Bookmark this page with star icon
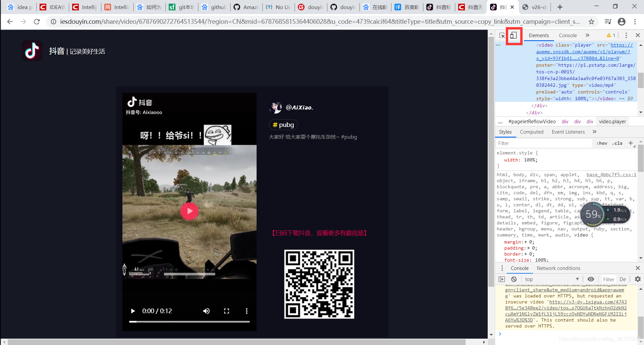This screenshot has height=345, width=644. [591, 22]
